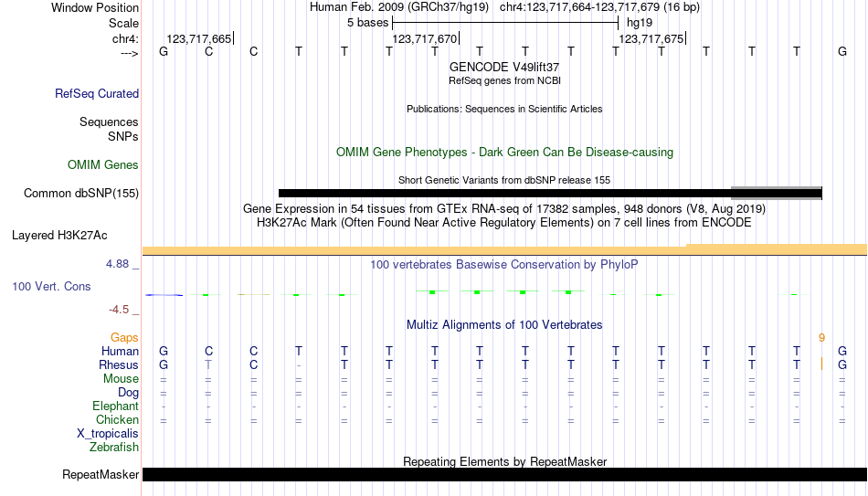Select the Rhesus alignment row label
This screenshot has width=868, height=496.
119,365
